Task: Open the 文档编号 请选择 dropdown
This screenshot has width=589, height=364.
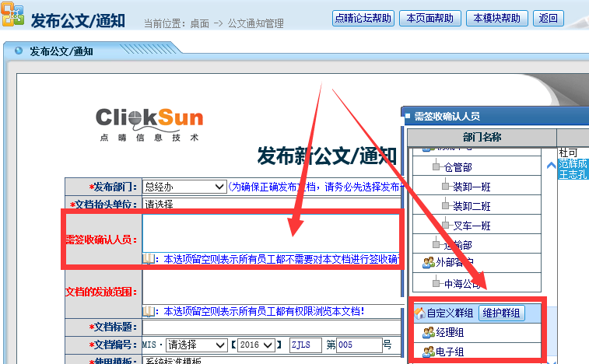Action: tap(192, 345)
